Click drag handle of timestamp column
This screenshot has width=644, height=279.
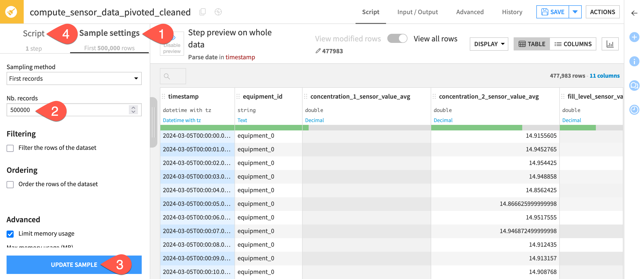pyautogui.click(x=164, y=96)
